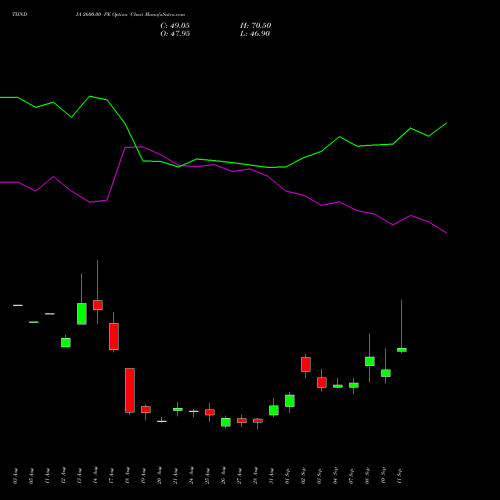
Task: Select the 02 Sep date label
Action: pos(303,476)
